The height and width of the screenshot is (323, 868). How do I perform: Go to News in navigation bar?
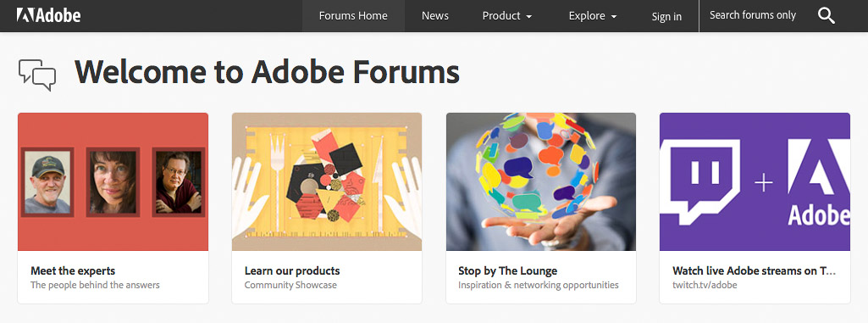tap(435, 16)
